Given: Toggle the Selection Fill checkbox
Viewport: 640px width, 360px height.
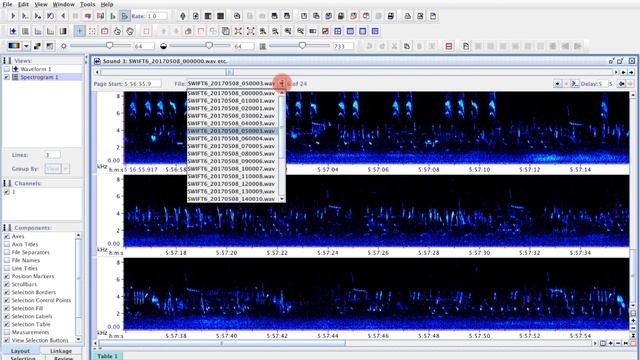Looking at the screenshot, I should point(7,308).
